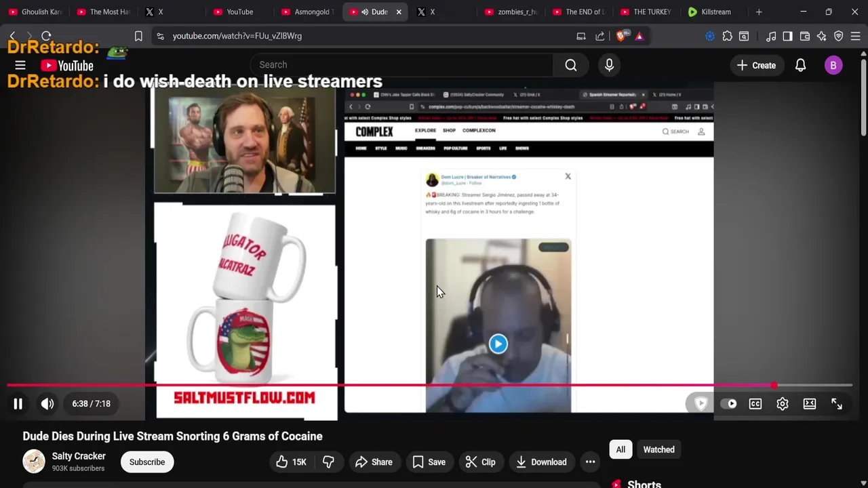Select the All filter chip

click(620, 449)
